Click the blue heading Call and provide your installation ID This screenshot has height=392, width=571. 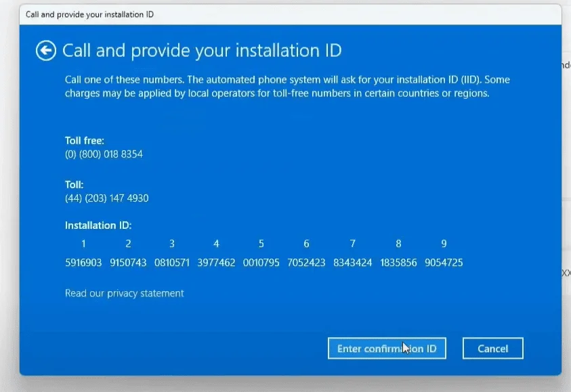tap(202, 50)
